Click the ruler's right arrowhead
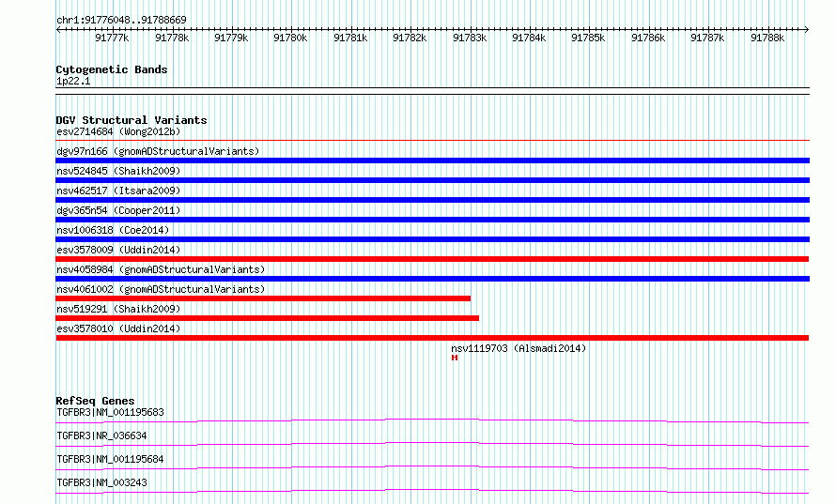This screenshot has height=504, width=836. coord(807,29)
